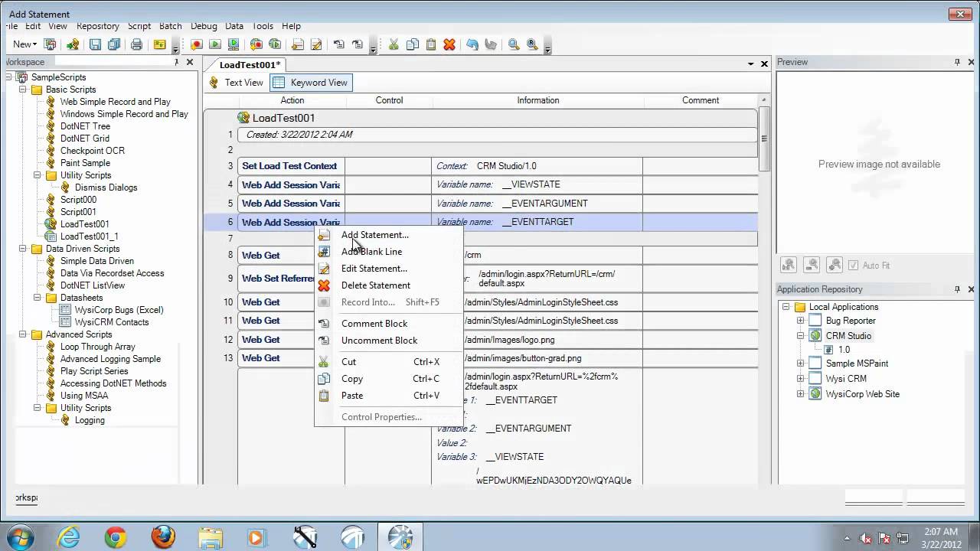Click the Print icon in toolbar

point(136,44)
